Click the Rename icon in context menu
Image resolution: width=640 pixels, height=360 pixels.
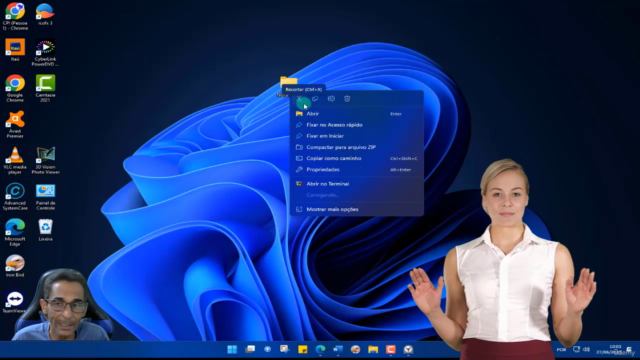(x=331, y=99)
